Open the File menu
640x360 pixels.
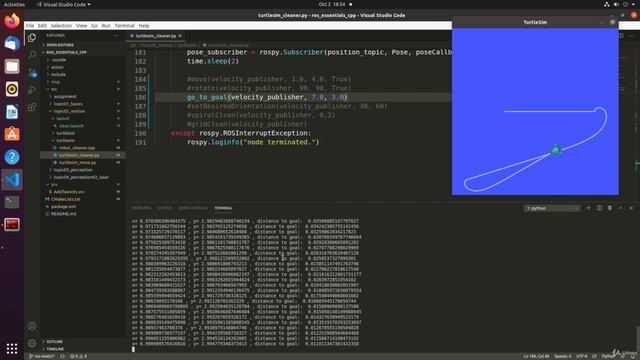coord(30,25)
